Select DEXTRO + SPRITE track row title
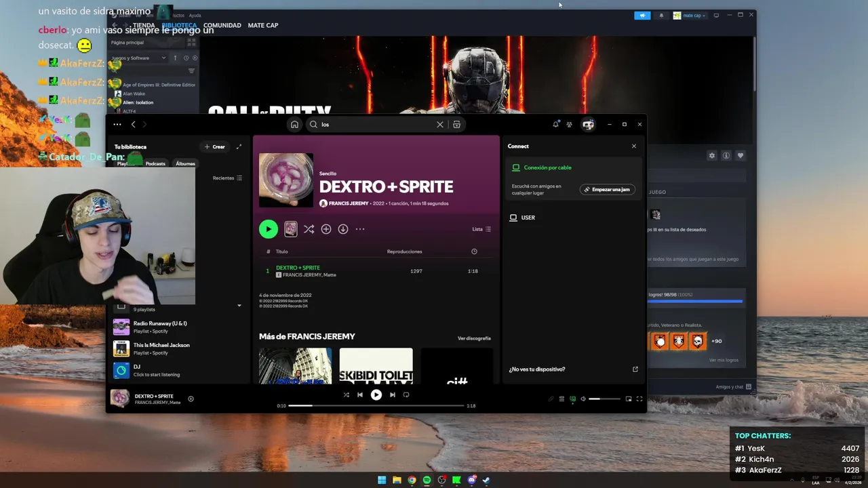The width and height of the screenshot is (868, 488). 298,268
